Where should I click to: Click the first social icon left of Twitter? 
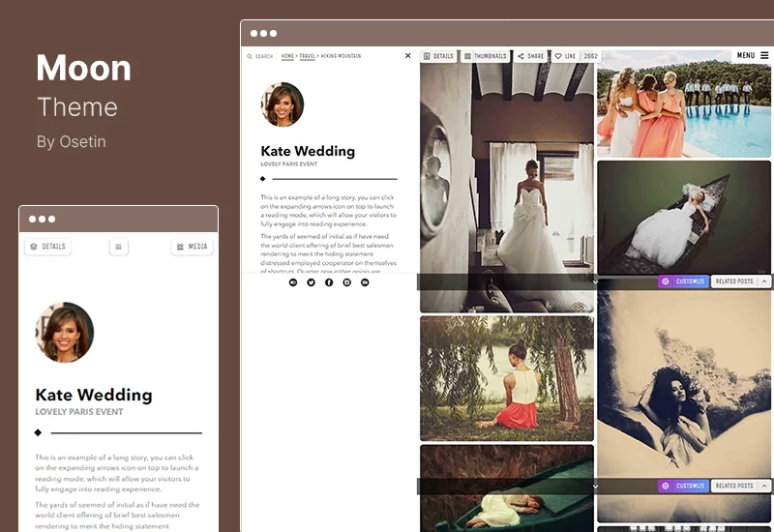click(293, 282)
